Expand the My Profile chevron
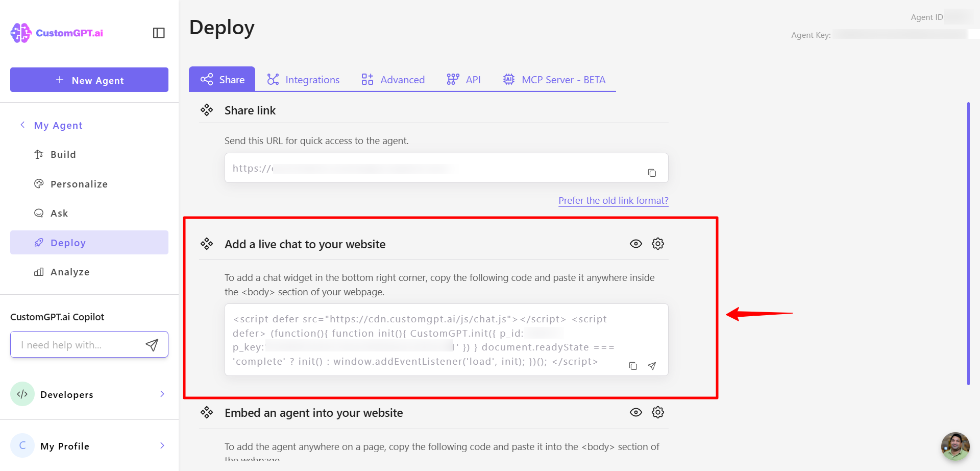Screen dimensions: 980x471 point(162,445)
